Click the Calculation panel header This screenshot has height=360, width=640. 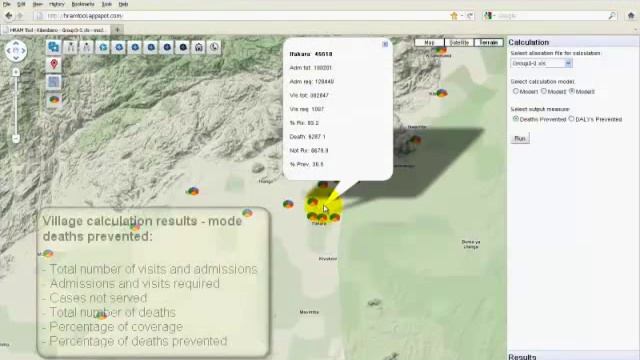(573, 42)
